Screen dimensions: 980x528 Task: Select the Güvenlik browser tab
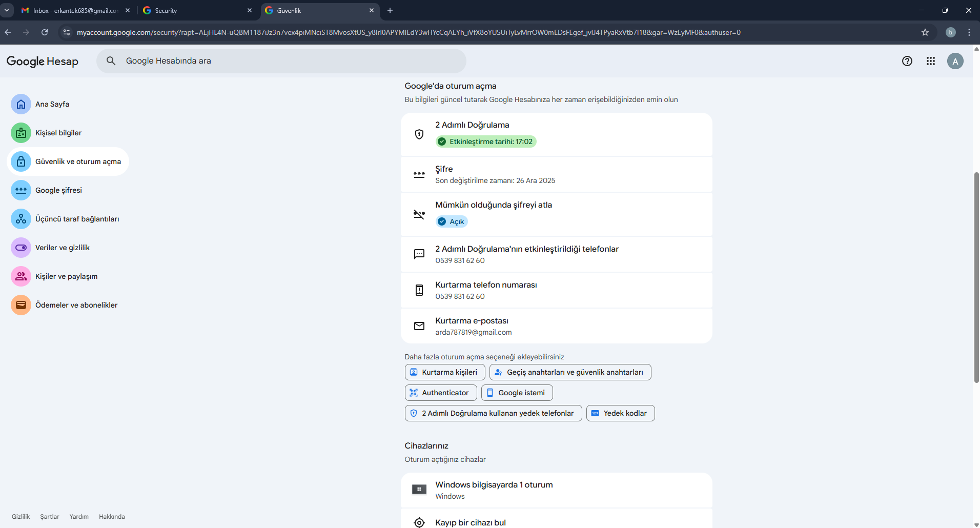click(319, 10)
